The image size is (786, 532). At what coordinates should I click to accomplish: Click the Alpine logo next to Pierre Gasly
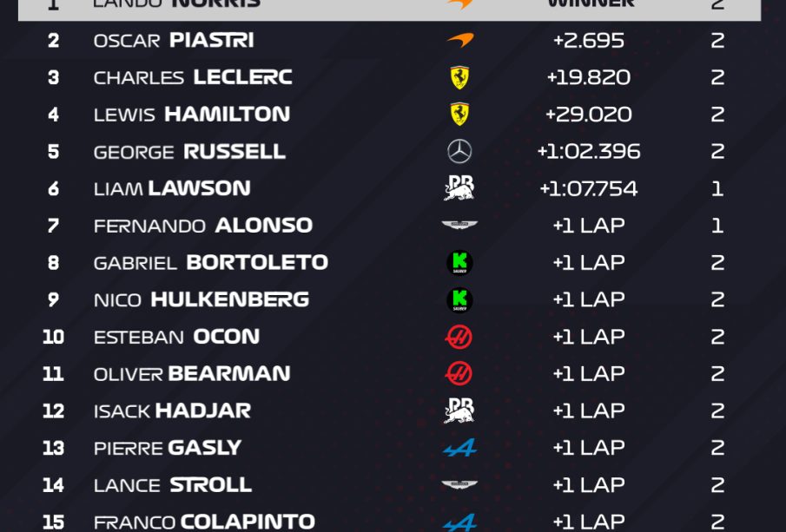[459, 448]
